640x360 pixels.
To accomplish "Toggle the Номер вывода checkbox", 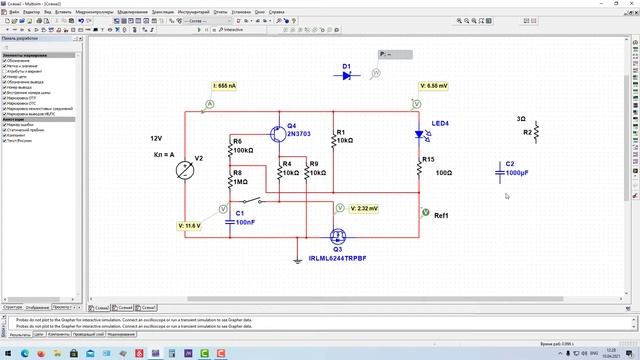I will (x=4, y=87).
